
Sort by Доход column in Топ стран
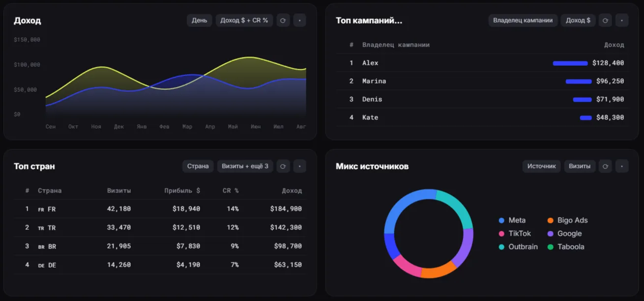coord(292,191)
